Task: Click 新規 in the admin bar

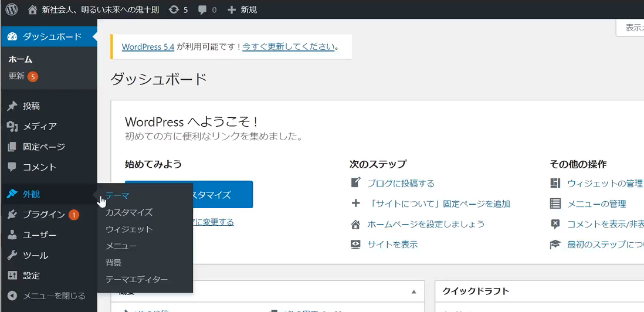Action: (249, 9)
